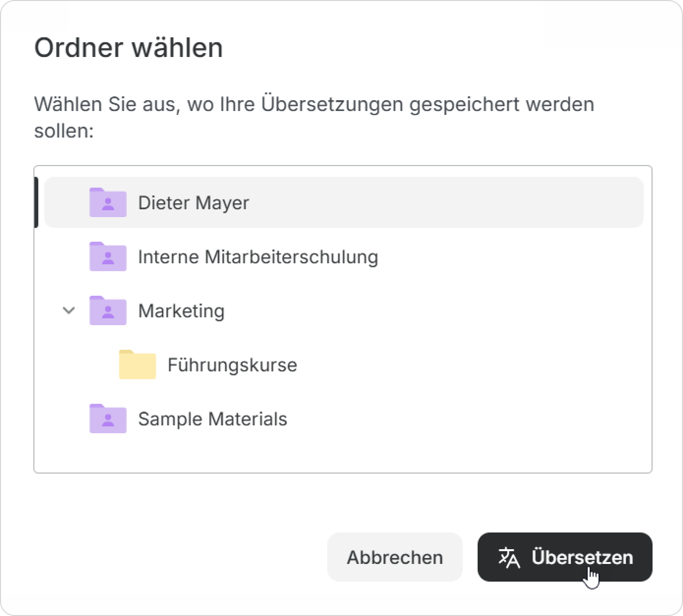Image resolution: width=683 pixels, height=616 pixels.
Task: Select the Dieter Mayer folder name
Action: coord(194,203)
